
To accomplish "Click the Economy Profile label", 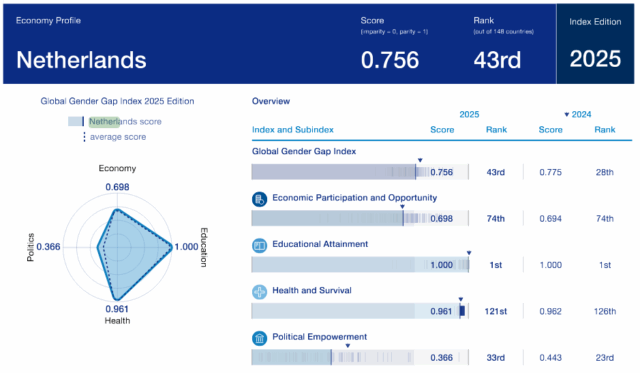I will (x=48, y=20).
